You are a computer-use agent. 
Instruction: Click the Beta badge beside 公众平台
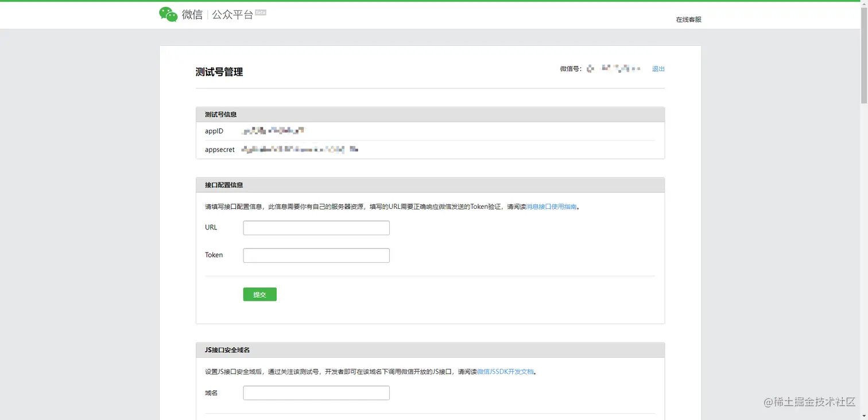tap(261, 12)
